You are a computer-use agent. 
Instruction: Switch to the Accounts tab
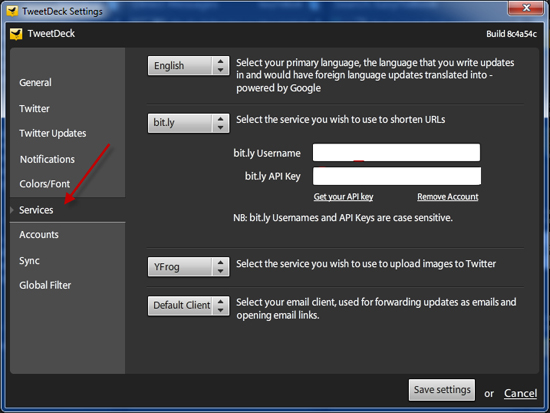39,234
